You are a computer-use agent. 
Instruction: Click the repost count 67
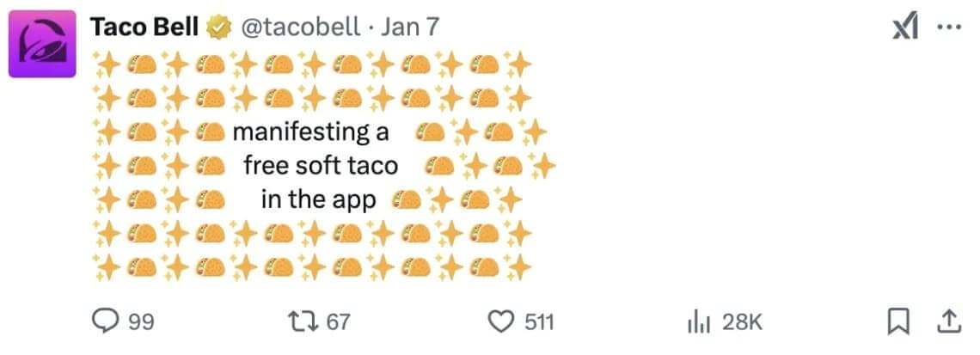click(x=340, y=322)
